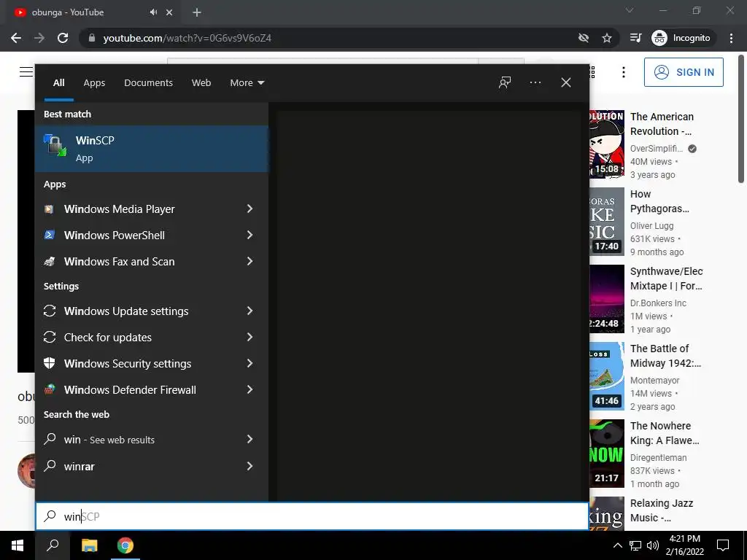Open the WinSCP app best match
Image resolution: width=747 pixels, height=560 pixels.
[x=152, y=149]
